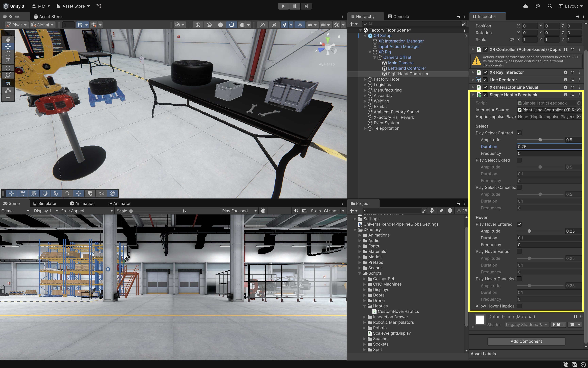Switch to the Animation tab

point(82,203)
